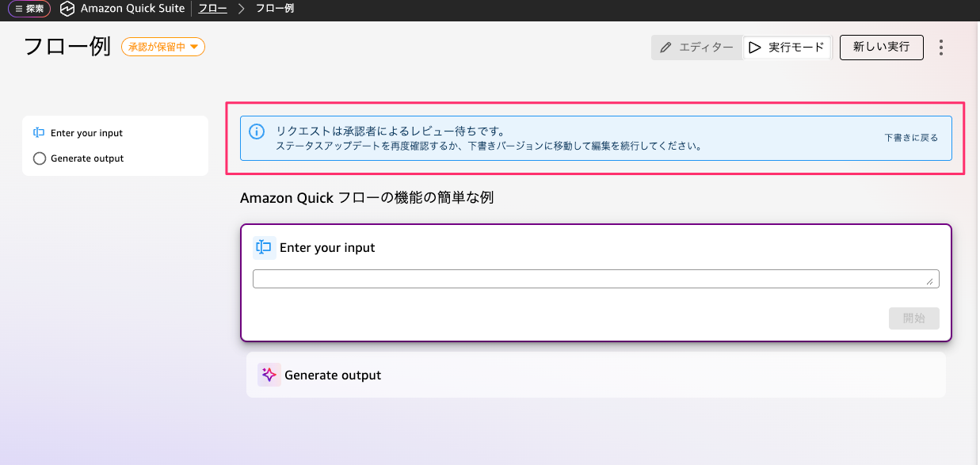Click the input step icon in the sidebar

click(x=39, y=133)
